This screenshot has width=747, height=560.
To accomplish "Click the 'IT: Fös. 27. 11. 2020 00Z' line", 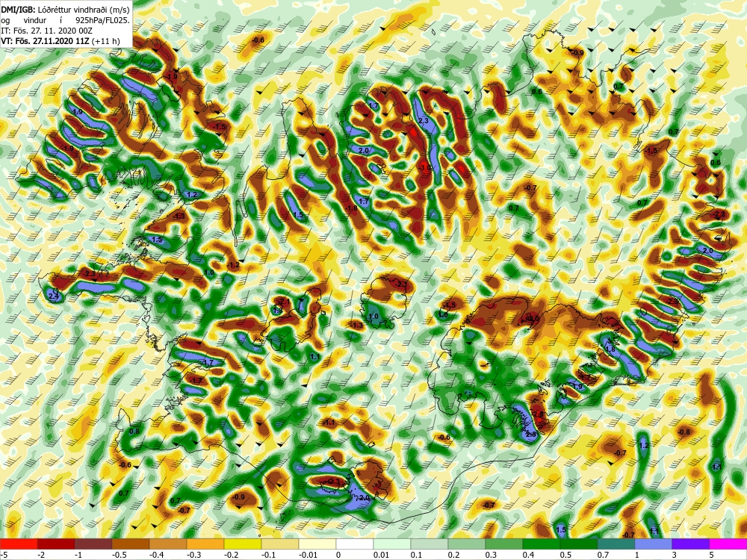I will pos(46,31).
